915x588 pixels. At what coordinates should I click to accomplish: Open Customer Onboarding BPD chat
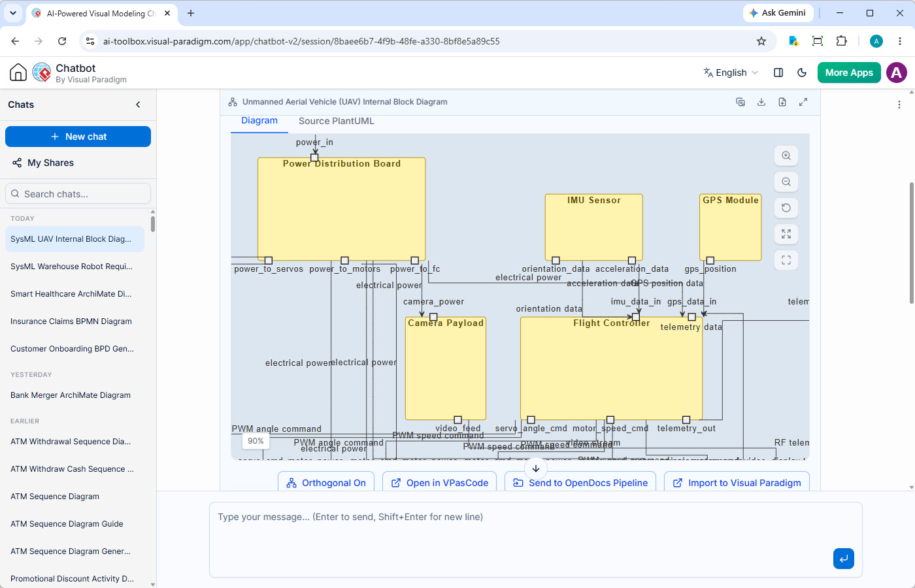point(75,349)
